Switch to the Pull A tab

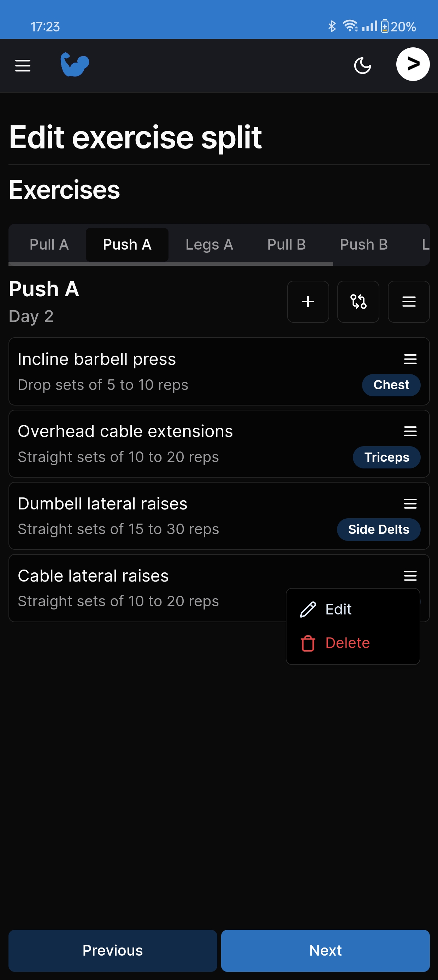tap(49, 245)
